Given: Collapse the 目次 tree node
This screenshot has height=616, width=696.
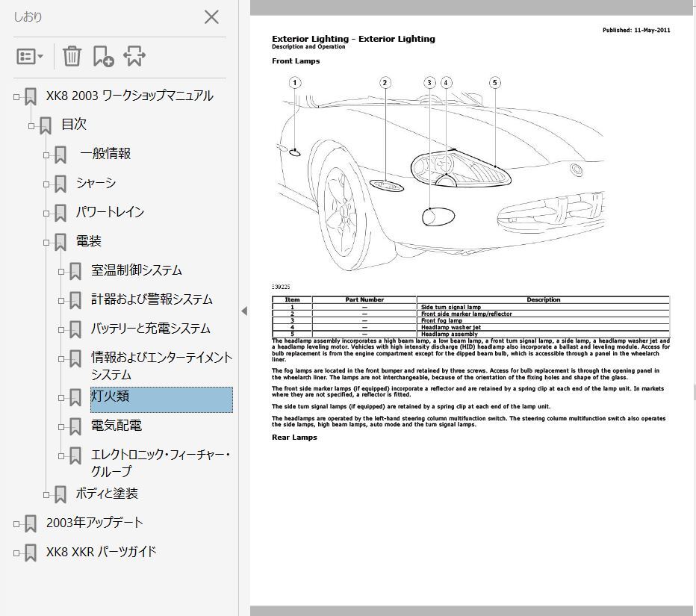Looking at the screenshot, I should (x=31, y=126).
